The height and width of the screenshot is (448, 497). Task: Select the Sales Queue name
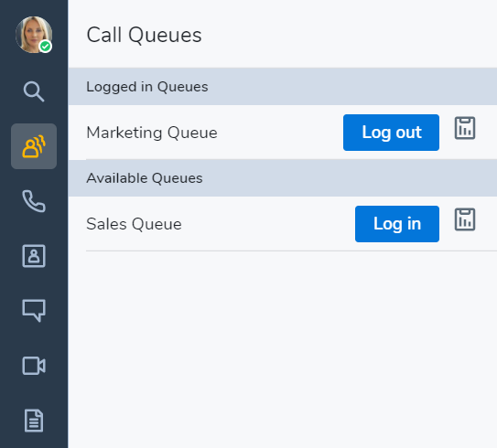click(134, 224)
